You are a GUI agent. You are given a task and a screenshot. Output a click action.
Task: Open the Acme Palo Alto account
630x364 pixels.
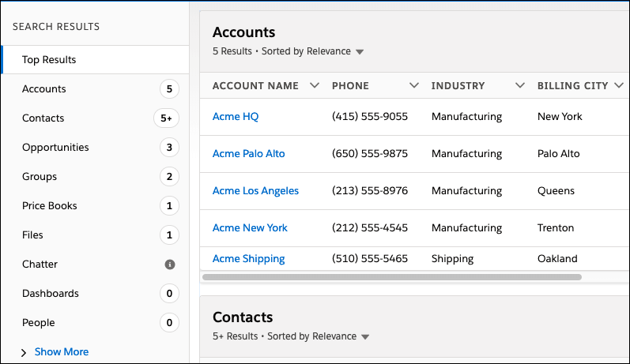pos(248,154)
